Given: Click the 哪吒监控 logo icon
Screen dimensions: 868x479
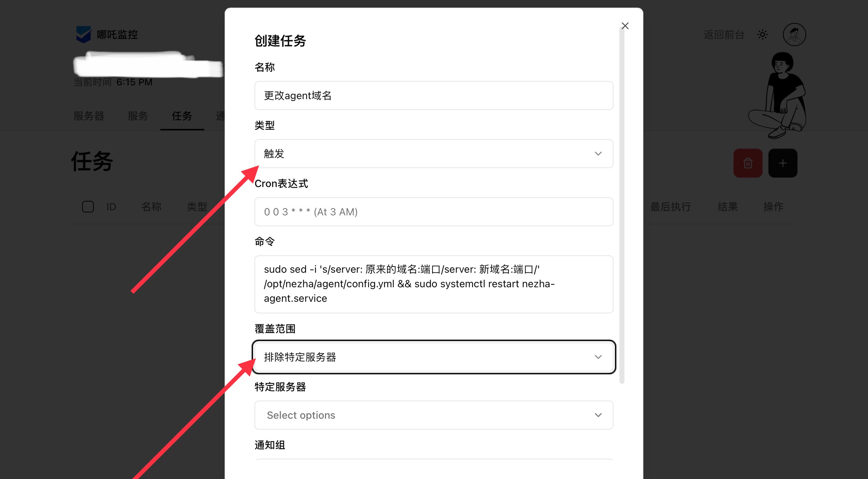Looking at the screenshot, I should [x=83, y=34].
